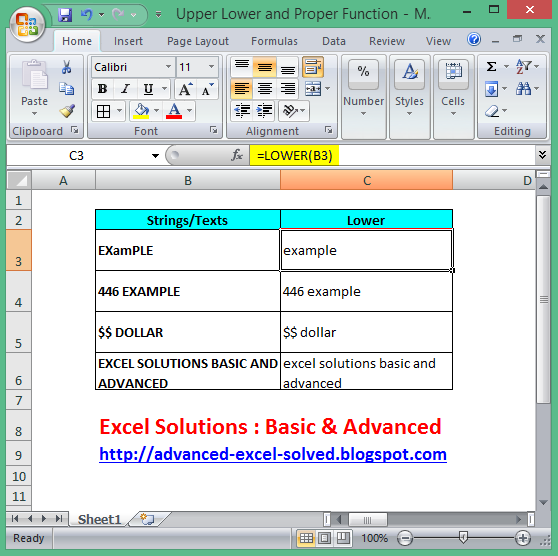Open Sort & Filter tool
This screenshot has height=556, width=558.
523,67
